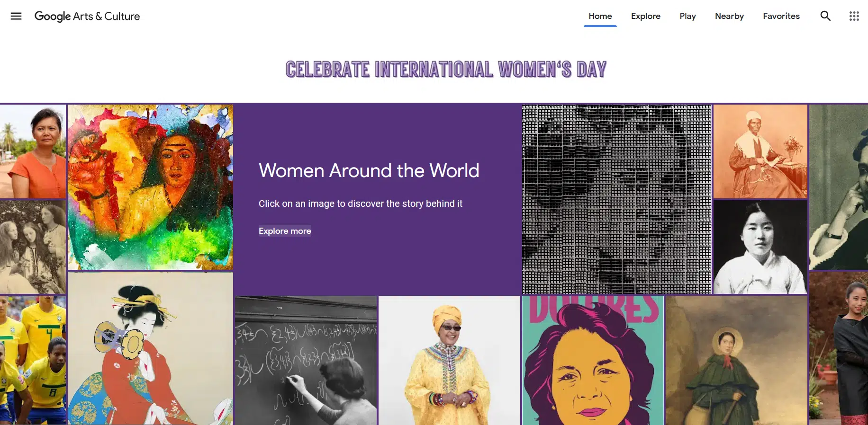This screenshot has width=868, height=425.
Task: Open the Brazilian soccer players photo
Action: coord(33,360)
